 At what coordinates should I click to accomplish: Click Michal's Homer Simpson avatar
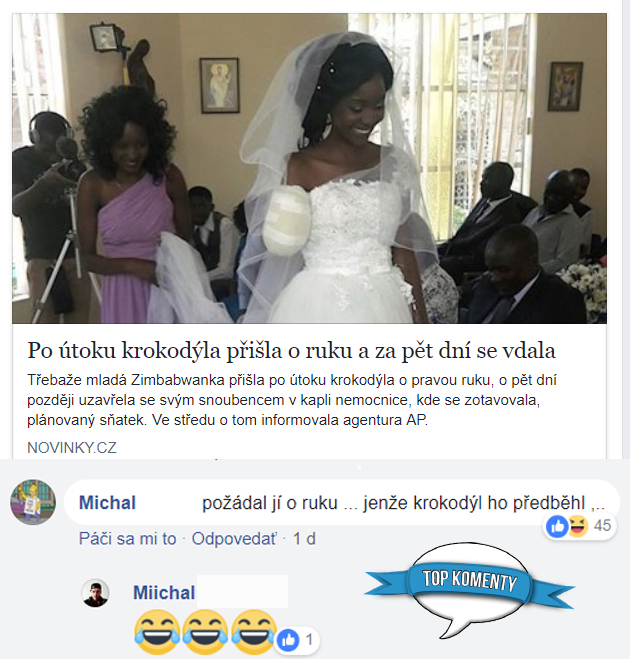pos(33,502)
